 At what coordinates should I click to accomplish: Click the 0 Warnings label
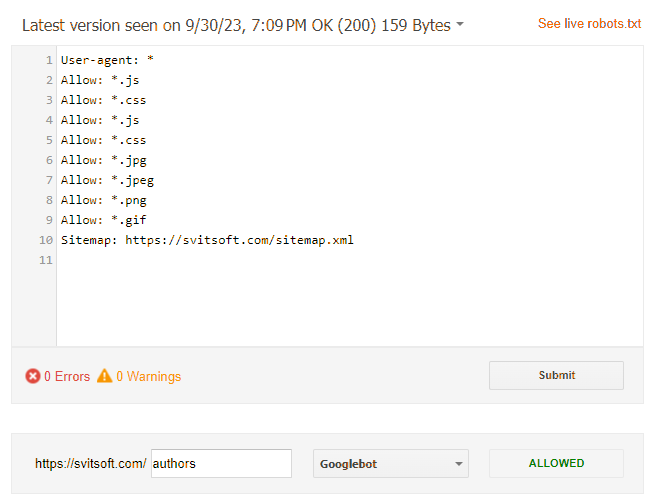click(148, 376)
